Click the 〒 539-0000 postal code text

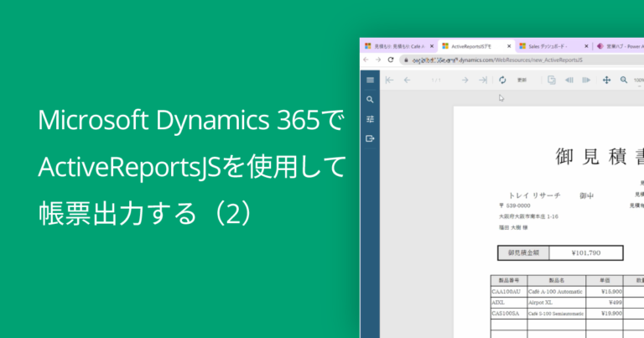[x=515, y=205]
